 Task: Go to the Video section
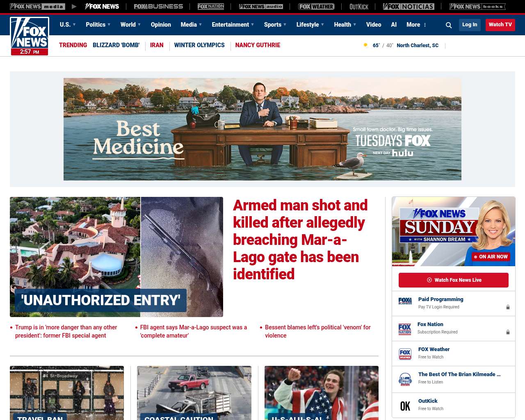(x=374, y=25)
